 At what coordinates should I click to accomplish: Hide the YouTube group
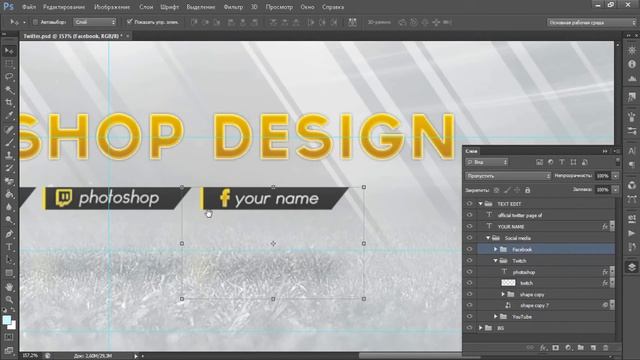tap(469, 316)
